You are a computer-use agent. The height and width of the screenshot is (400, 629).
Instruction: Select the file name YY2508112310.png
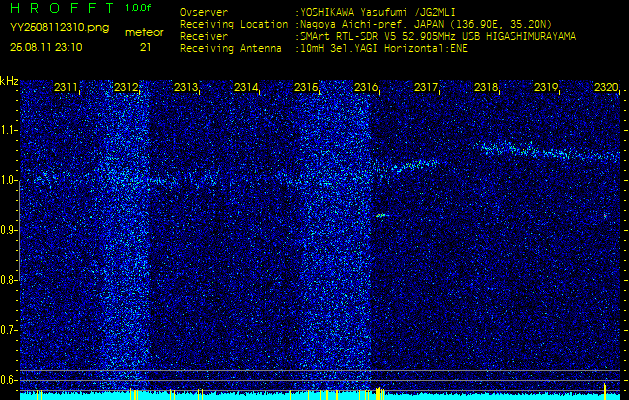point(59,28)
